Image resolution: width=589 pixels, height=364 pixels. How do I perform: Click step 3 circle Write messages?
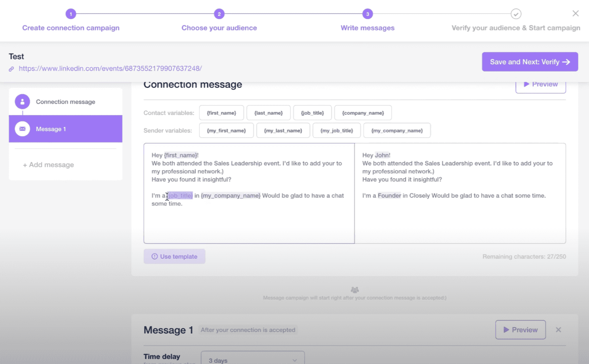click(x=367, y=14)
